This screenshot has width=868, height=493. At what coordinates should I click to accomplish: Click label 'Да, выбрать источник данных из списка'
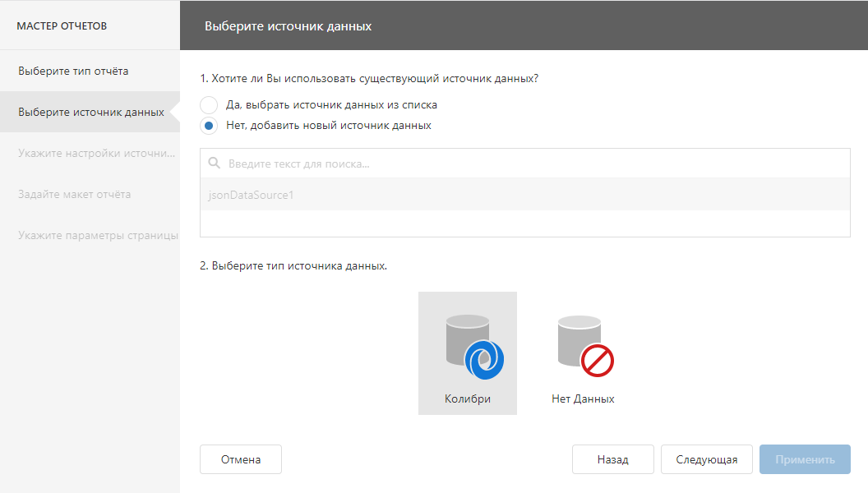(x=331, y=105)
